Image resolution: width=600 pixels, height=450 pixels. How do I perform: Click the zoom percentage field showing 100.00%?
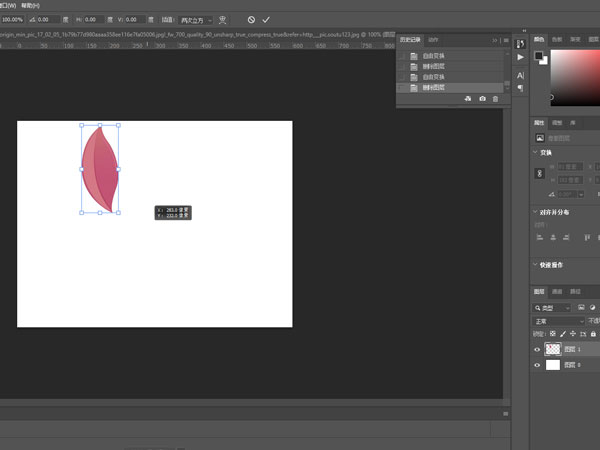12,19
